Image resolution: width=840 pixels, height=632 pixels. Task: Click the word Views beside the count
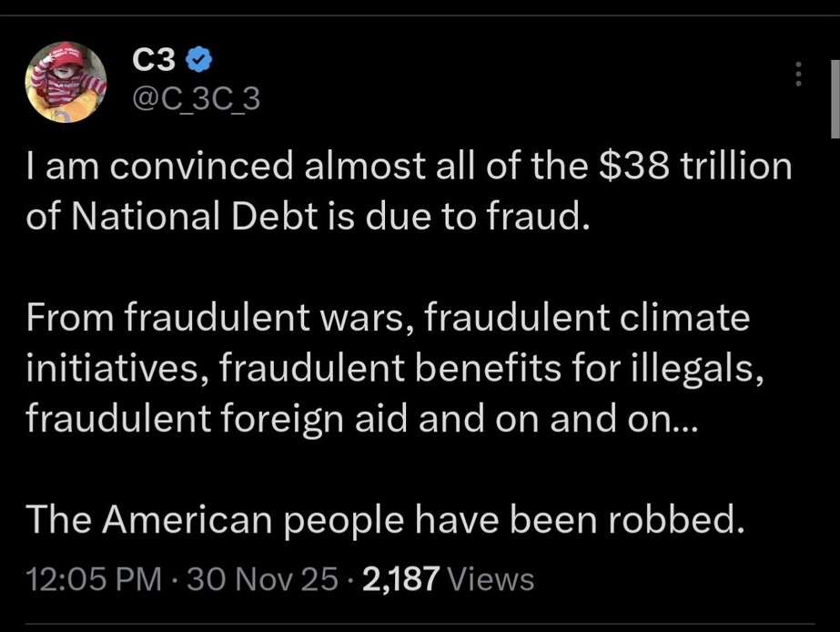491,578
